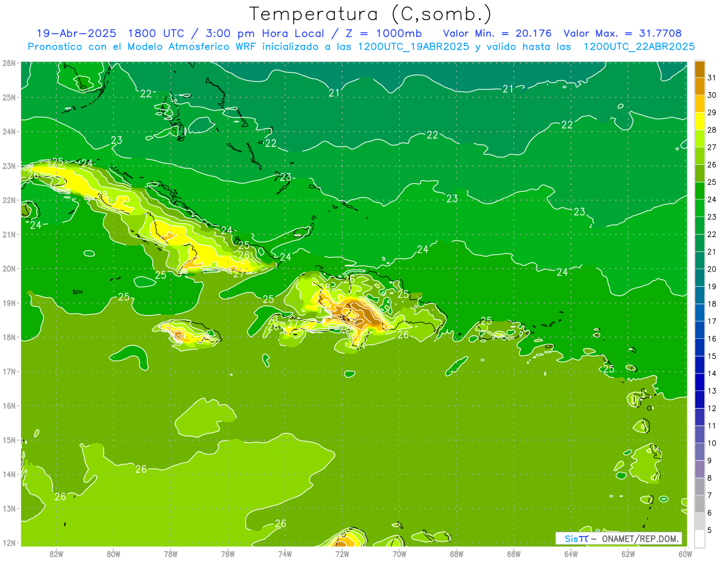Screen dimensions: 728x562
Task: Pick the legend swatch between 29 and 30
Action: coord(699,104)
